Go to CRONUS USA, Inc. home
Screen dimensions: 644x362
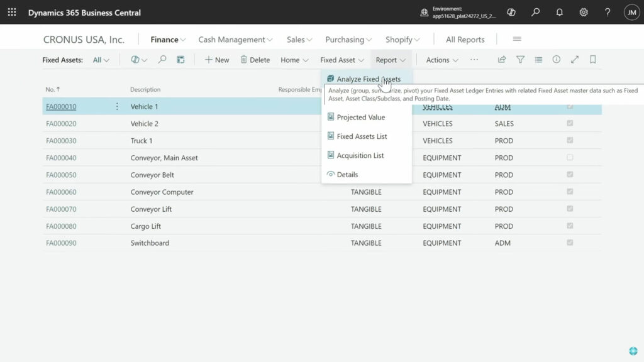pos(84,40)
